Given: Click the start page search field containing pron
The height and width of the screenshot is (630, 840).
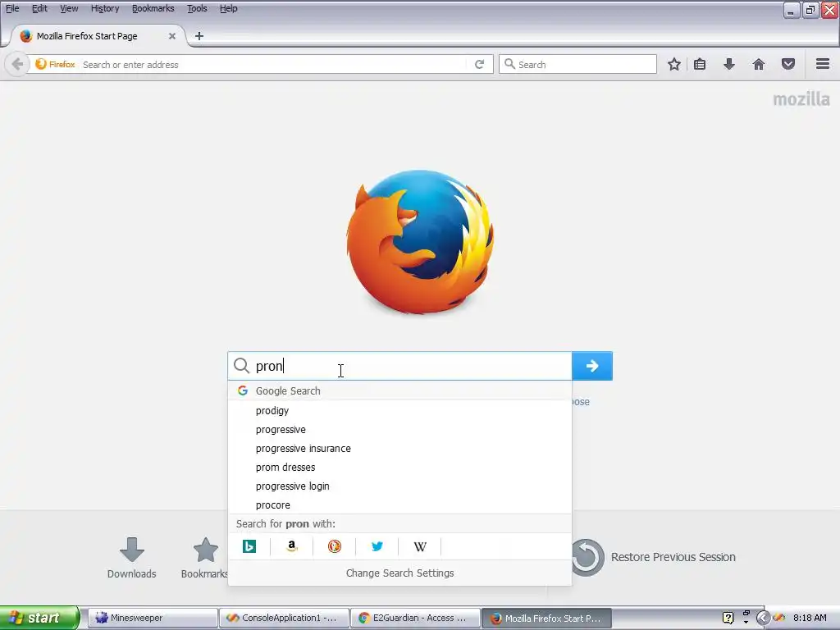Looking at the screenshot, I should [399, 366].
